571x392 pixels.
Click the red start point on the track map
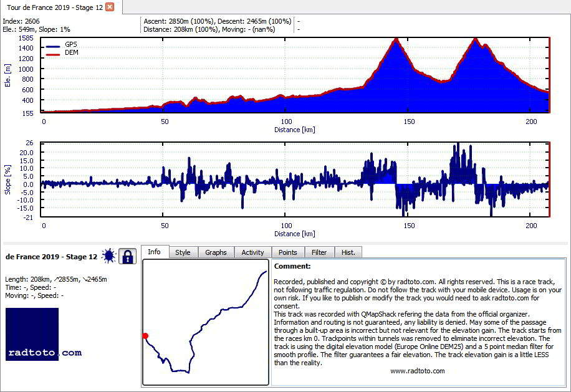(145, 336)
